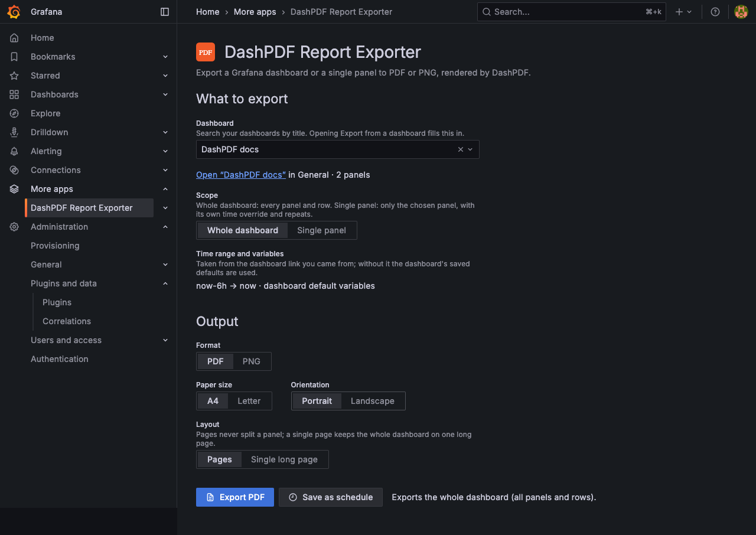756x535 pixels.
Task: Click Save as schedule button
Action: [x=331, y=497]
